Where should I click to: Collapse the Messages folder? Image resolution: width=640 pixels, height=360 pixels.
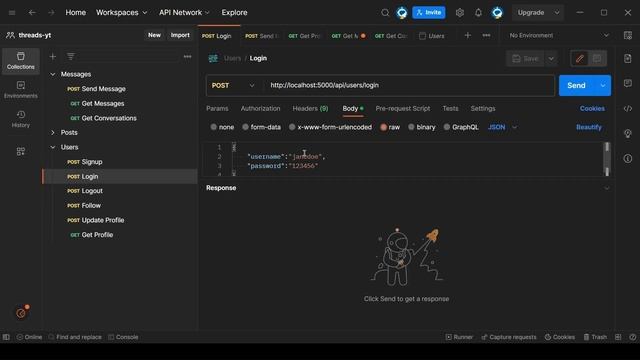click(53, 74)
